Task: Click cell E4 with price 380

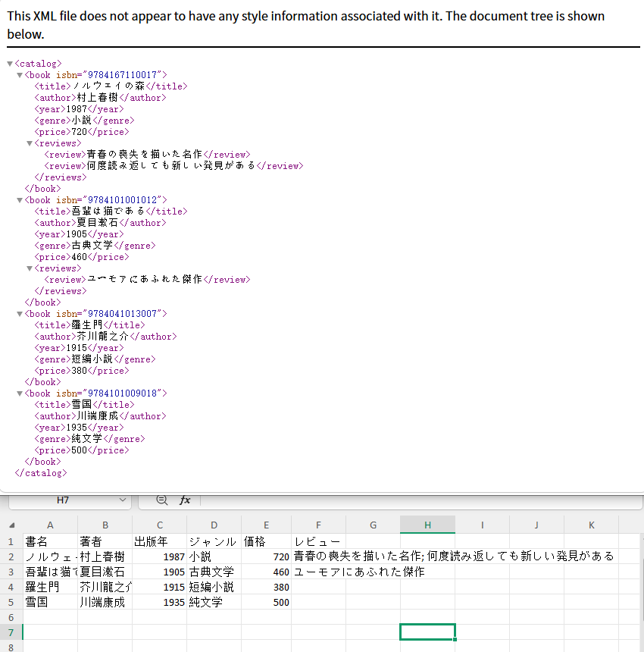Action: 267,587
